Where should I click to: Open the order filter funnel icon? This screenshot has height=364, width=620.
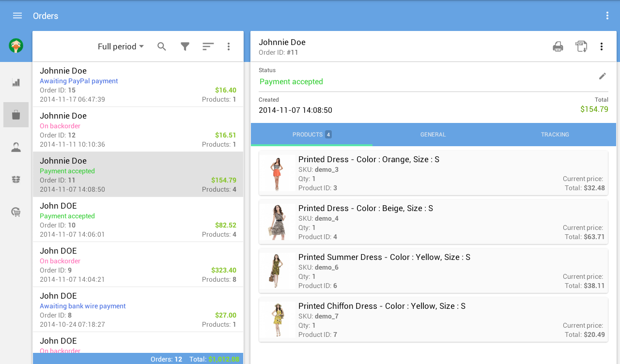pyautogui.click(x=185, y=46)
